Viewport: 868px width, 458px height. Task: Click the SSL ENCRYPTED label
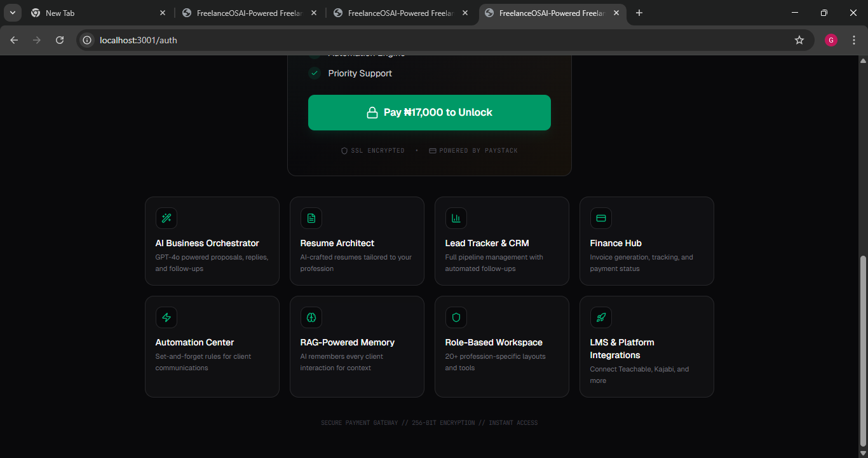(377, 151)
